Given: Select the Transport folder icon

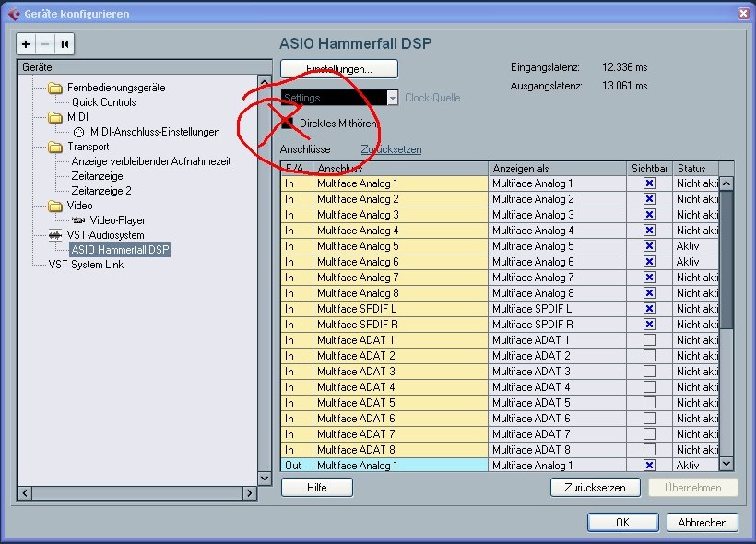Looking at the screenshot, I should tap(55, 147).
